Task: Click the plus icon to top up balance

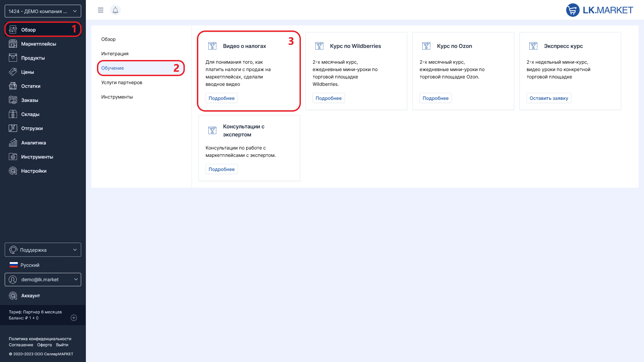Action: tap(74, 318)
